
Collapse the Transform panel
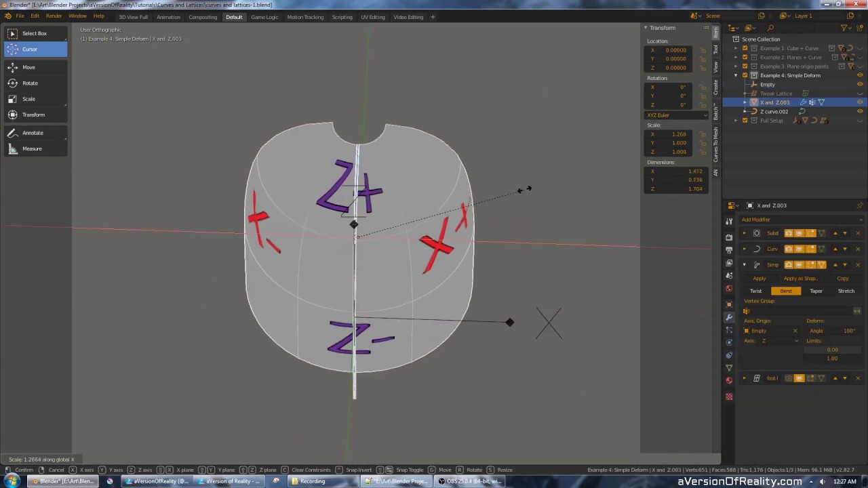[x=646, y=28]
